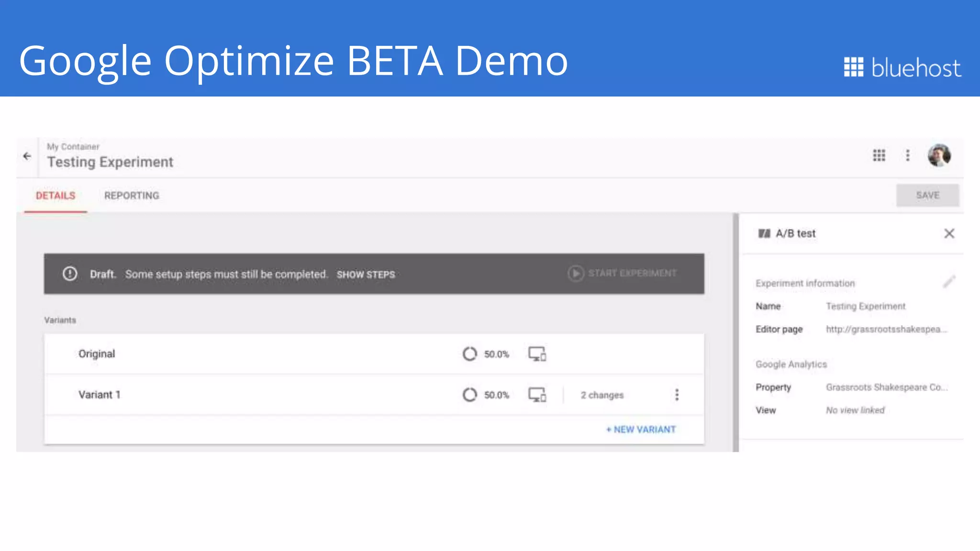Click the Draft warning icon

click(70, 274)
